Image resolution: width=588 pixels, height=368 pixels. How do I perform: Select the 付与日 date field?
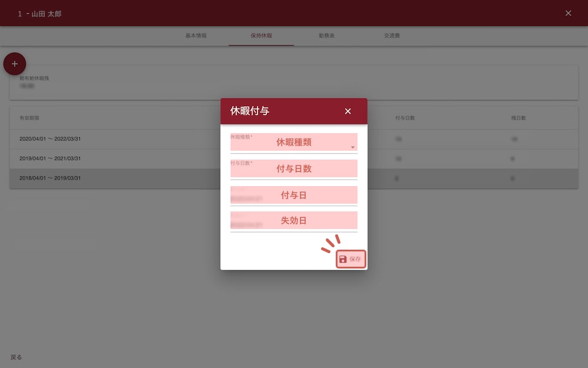293,195
